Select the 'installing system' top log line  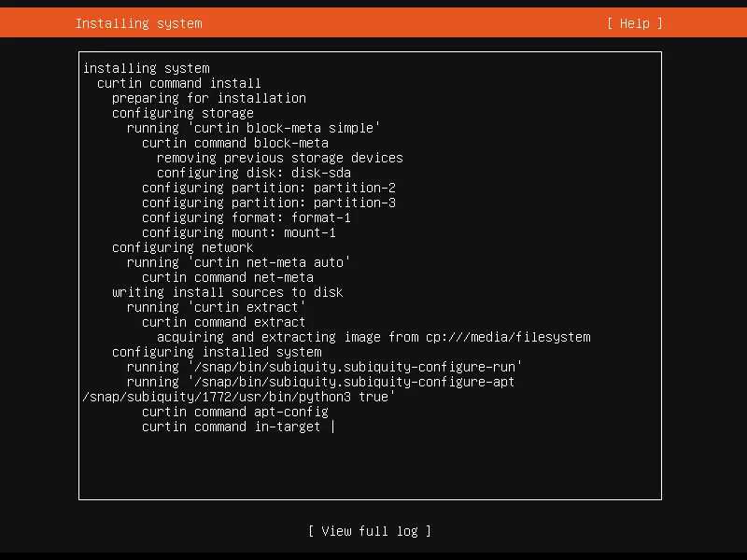[x=146, y=68]
